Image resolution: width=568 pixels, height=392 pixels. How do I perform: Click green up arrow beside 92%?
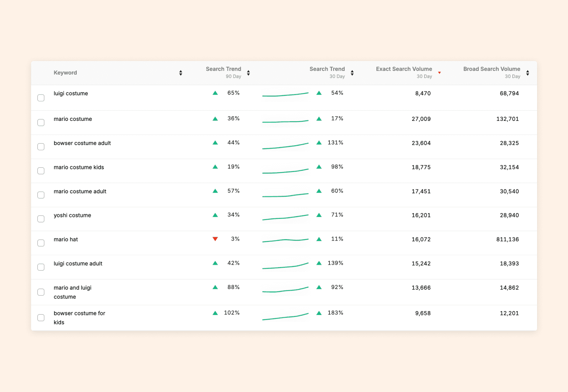click(x=319, y=288)
